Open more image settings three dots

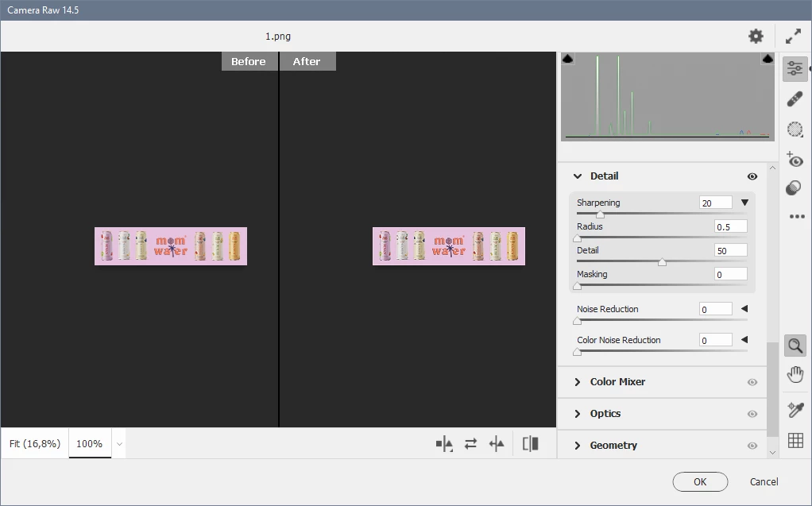point(796,217)
